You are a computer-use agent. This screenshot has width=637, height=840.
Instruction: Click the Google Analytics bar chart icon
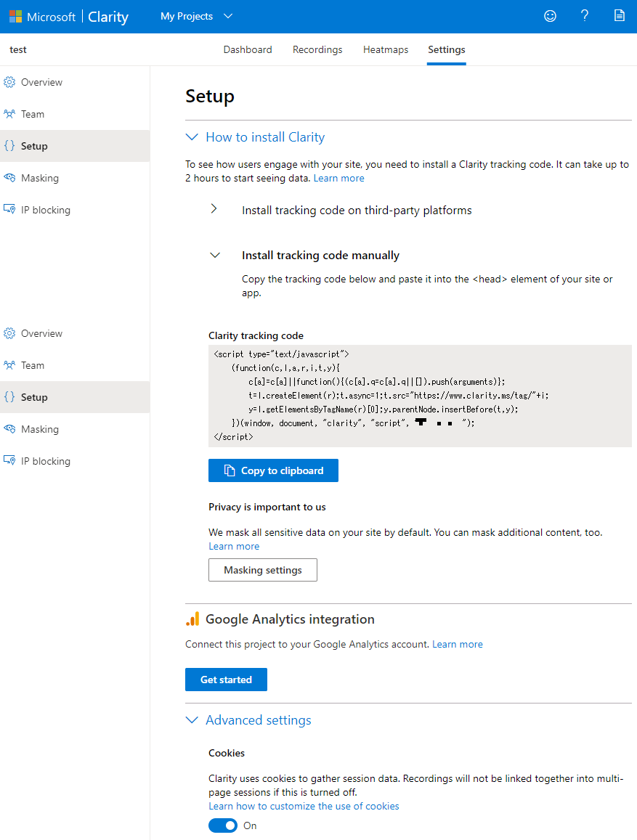pos(192,619)
